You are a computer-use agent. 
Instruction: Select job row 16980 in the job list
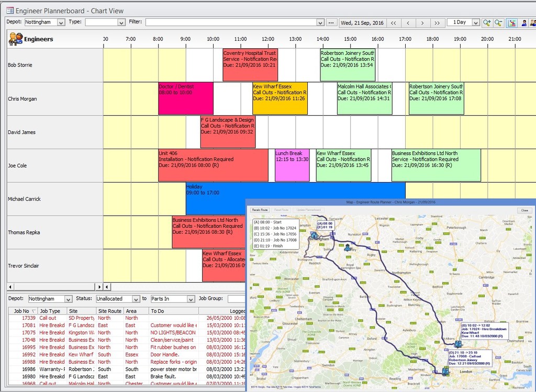(x=127, y=377)
